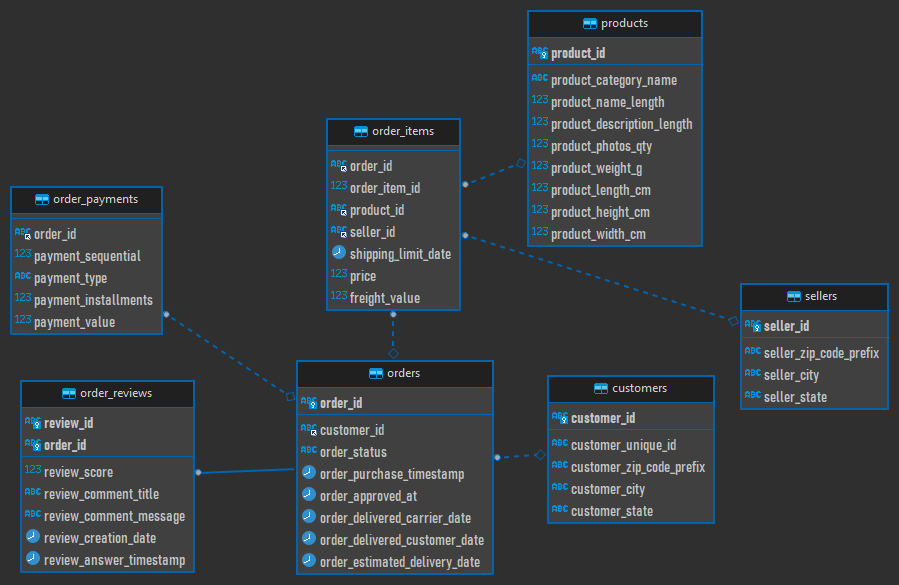The width and height of the screenshot is (899, 585).
Task: Click the 123 numeric icon beside payment_value
Action: [x=23, y=322]
